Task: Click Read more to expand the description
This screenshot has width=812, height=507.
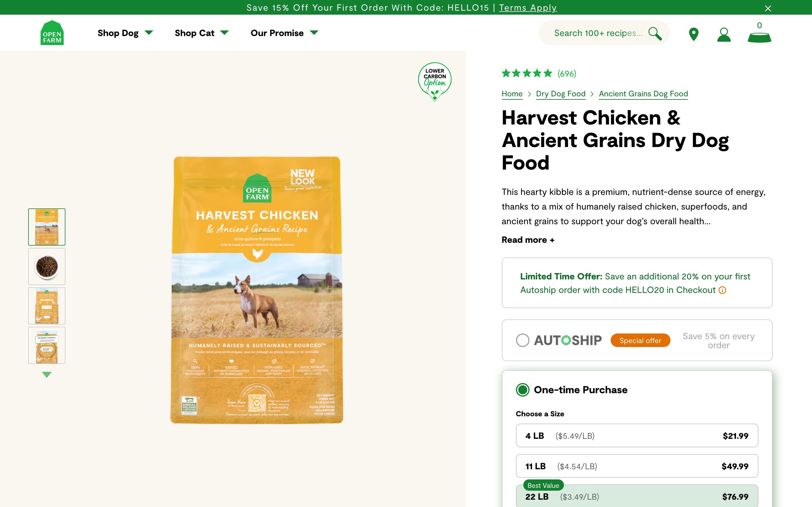Action: coord(528,239)
